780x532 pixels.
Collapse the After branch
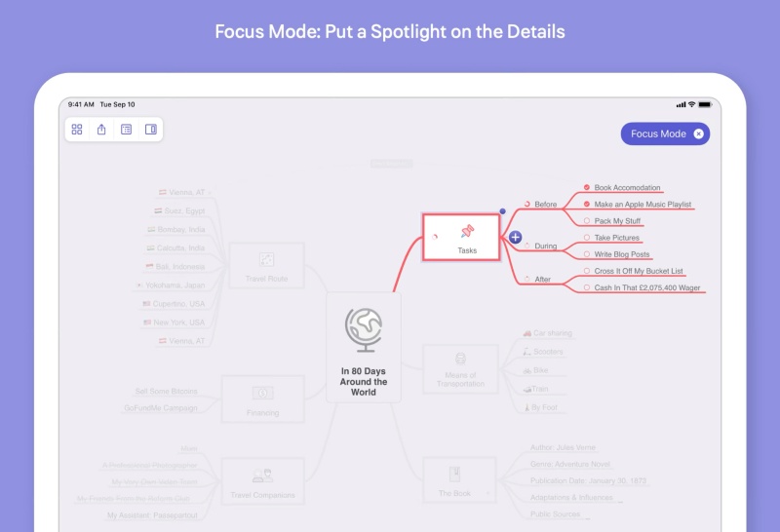point(527,280)
